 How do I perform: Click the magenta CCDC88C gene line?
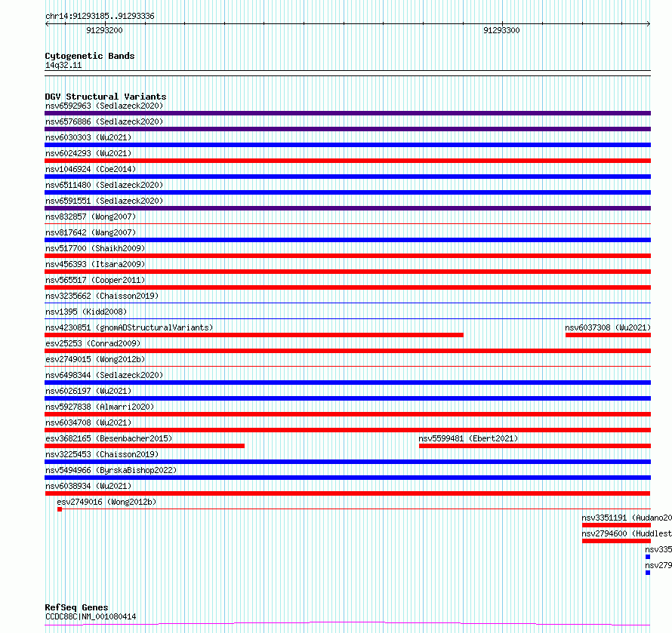tap(347, 624)
